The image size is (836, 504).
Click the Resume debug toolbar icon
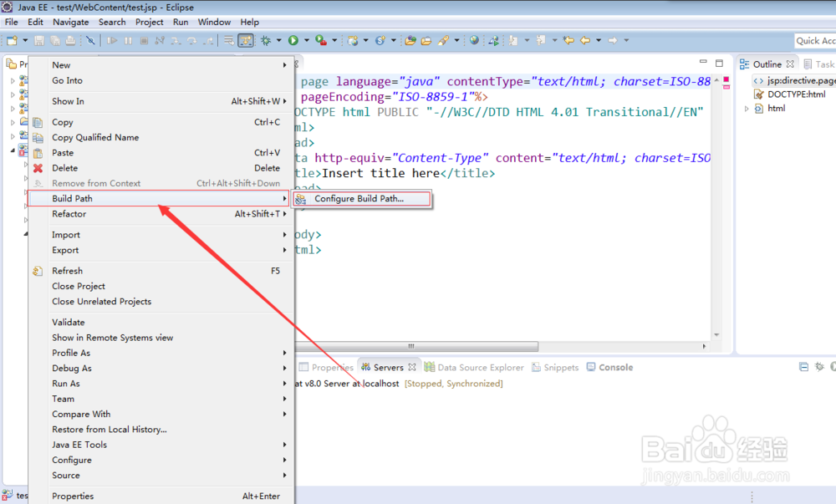(112, 40)
